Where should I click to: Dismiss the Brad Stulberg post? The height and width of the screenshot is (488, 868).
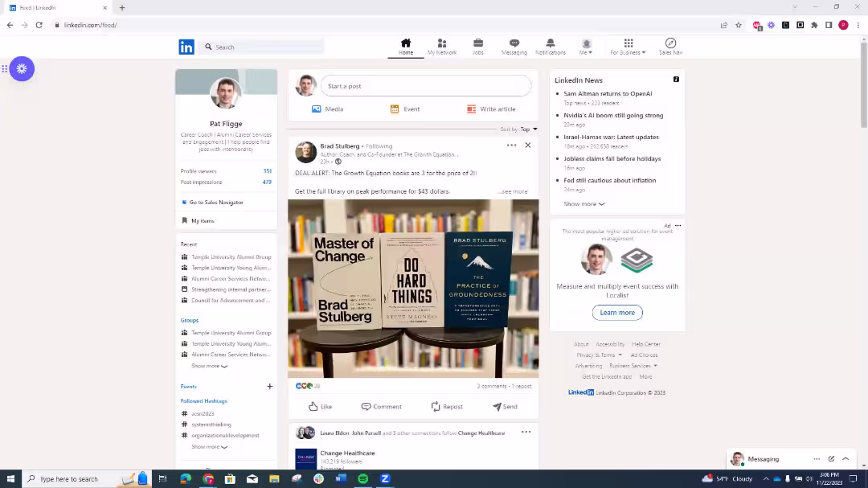[x=528, y=146]
